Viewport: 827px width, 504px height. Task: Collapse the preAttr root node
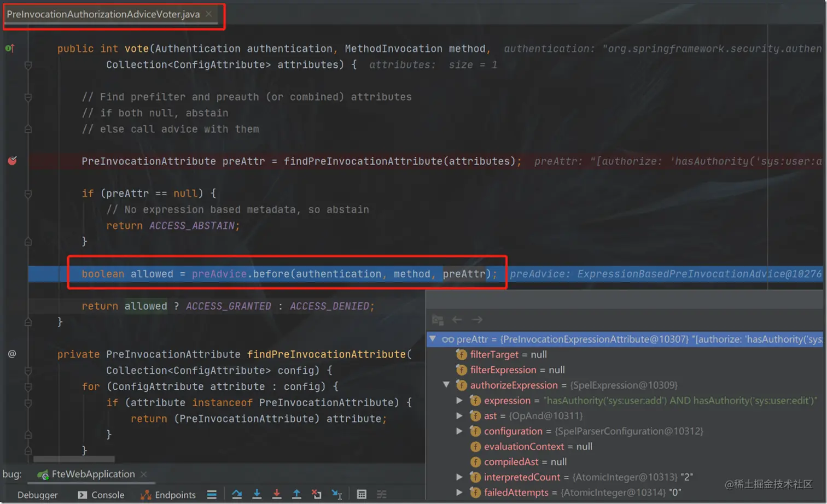pyautogui.click(x=433, y=339)
